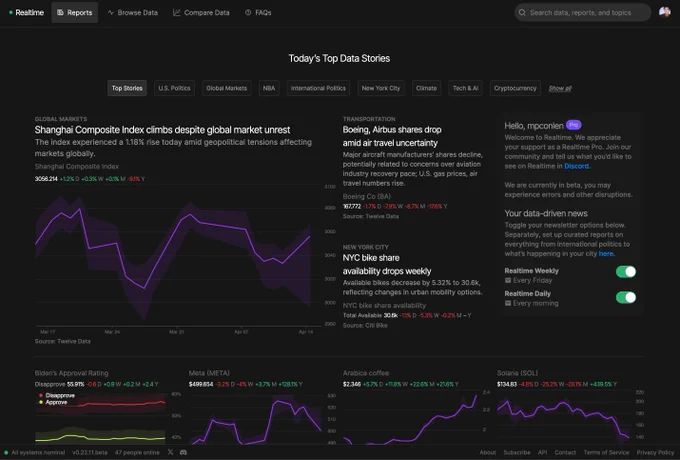Open Compare Data in the navigation bar
Image resolution: width=680 pixels, height=460 pixels.
[x=201, y=13]
